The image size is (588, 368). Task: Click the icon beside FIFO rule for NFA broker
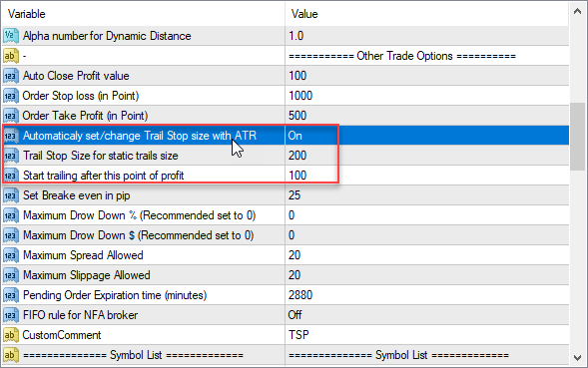click(x=11, y=315)
